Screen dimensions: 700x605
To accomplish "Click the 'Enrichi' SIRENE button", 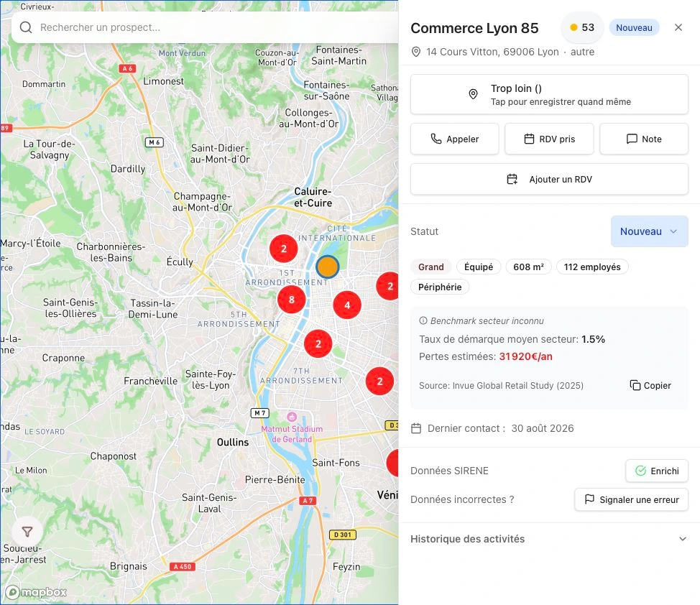I will pos(656,471).
